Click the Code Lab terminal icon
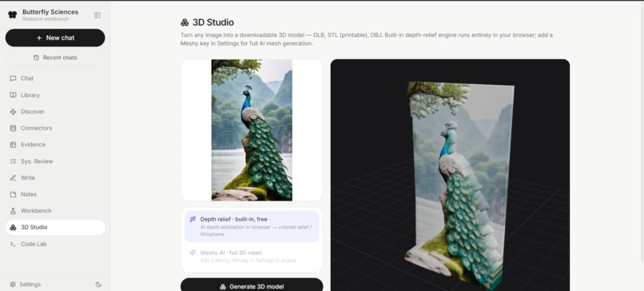644x291 pixels. click(13, 244)
